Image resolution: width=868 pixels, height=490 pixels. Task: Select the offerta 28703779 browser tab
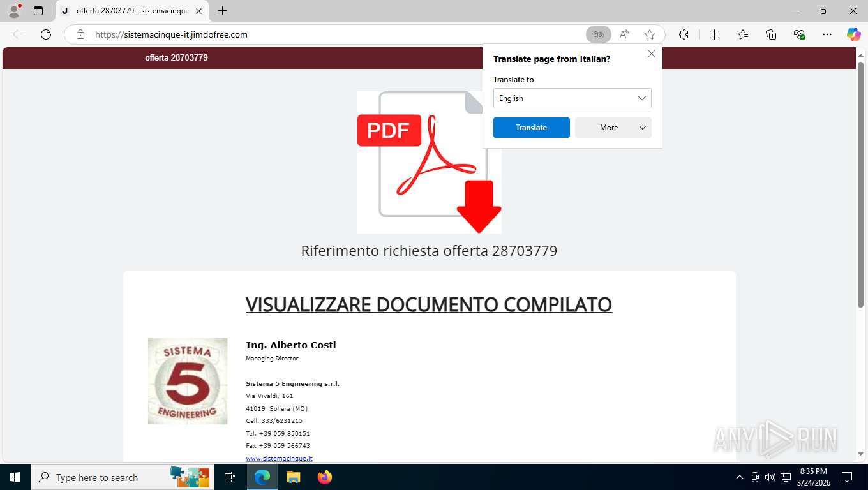(x=132, y=11)
